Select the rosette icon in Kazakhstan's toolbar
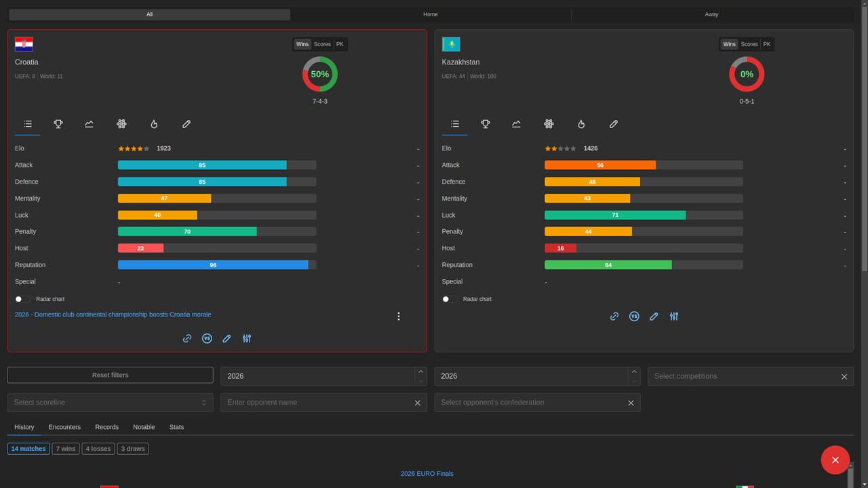The width and height of the screenshot is (868, 488). click(x=549, y=124)
